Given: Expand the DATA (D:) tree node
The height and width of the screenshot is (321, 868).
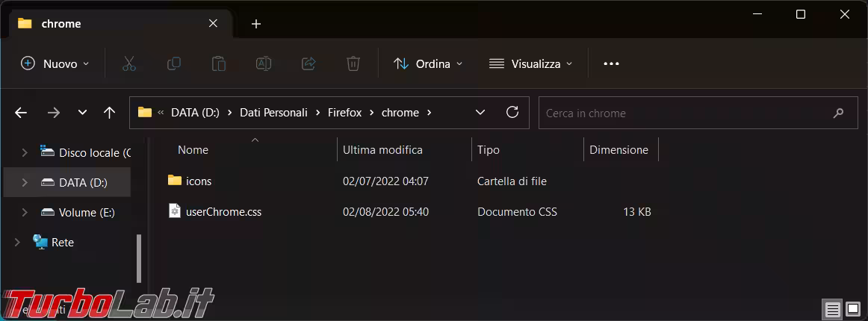Looking at the screenshot, I should [25, 182].
